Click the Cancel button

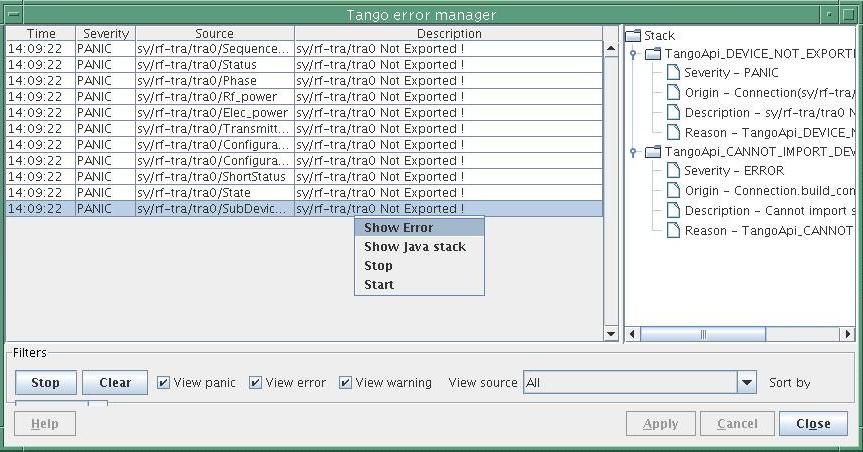pyautogui.click(x=738, y=423)
